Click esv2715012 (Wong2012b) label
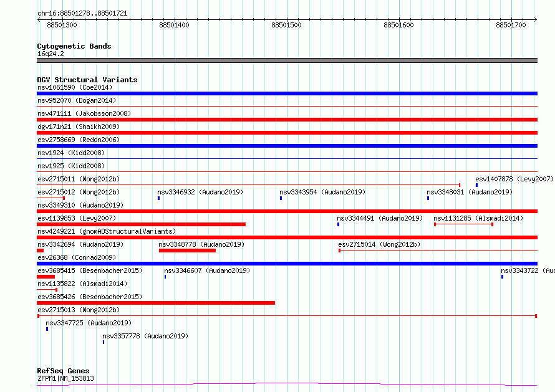 pyautogui.click(x=79, y=192)
